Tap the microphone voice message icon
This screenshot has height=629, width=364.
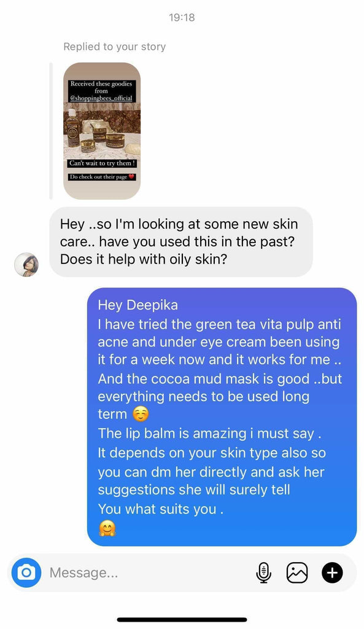coord(263,572)
